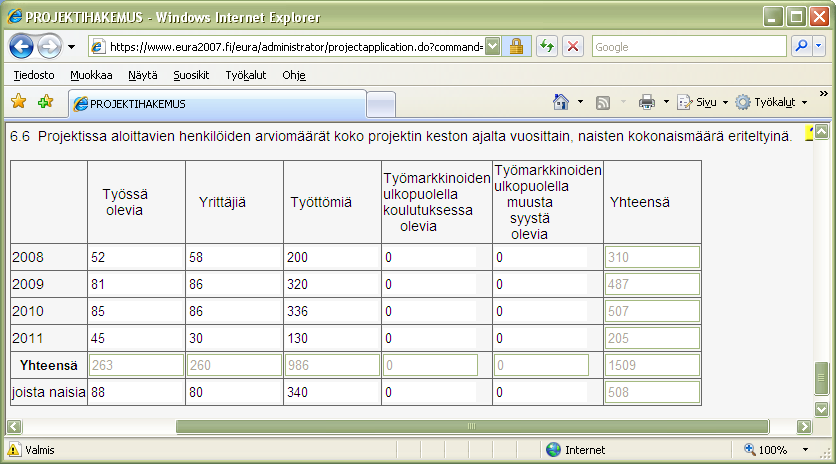Image resolution: width=836 pixels, height=464 pixels.
Task: Open the Näytä menu
Action: [143, 75]
